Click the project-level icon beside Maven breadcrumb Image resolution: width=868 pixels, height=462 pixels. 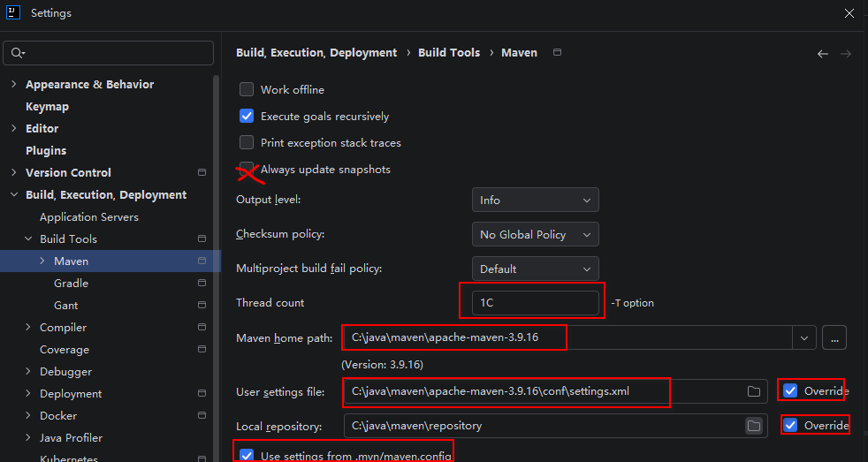coord(558,52)
